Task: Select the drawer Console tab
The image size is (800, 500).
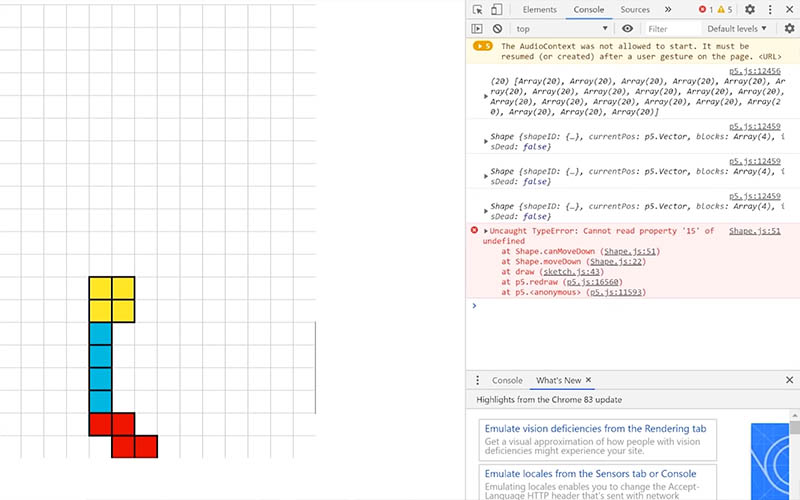Action: tap(507, 380)
